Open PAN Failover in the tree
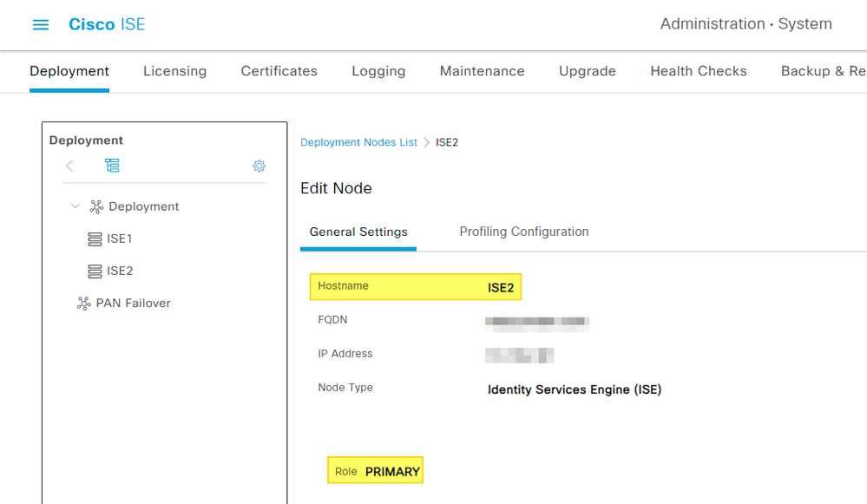This screenshot has width=867, height=504. click(134, 304)
